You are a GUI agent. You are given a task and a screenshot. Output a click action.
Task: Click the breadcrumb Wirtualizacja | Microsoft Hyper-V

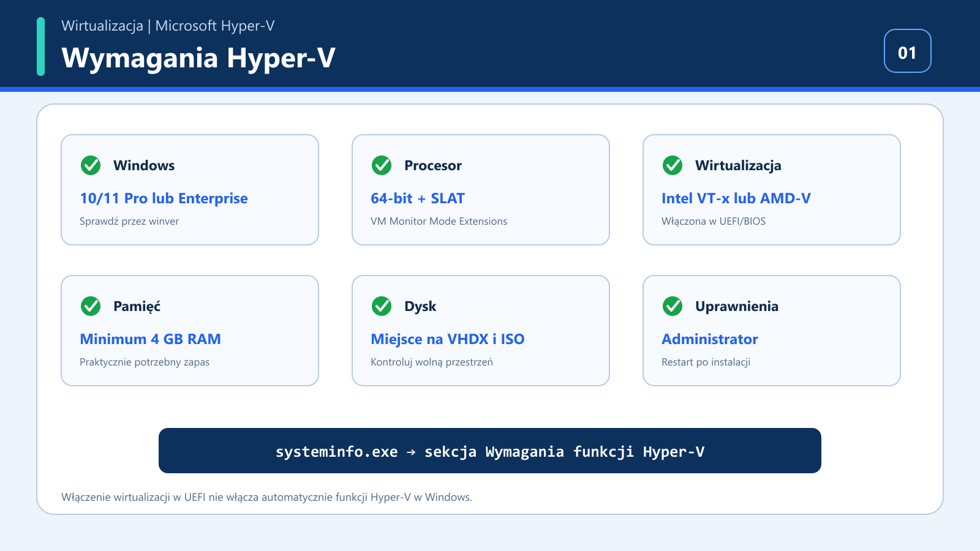(x=168, y=26)
